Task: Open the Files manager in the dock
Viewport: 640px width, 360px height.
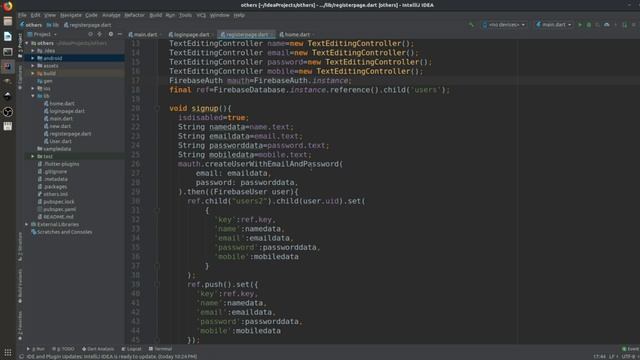Action: pos(7,21)
